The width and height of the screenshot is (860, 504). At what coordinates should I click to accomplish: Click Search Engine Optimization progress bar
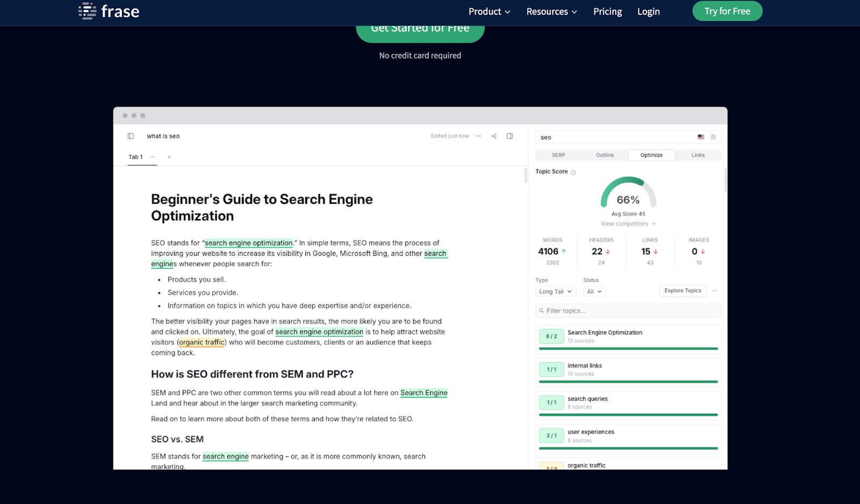coord(628,349)
